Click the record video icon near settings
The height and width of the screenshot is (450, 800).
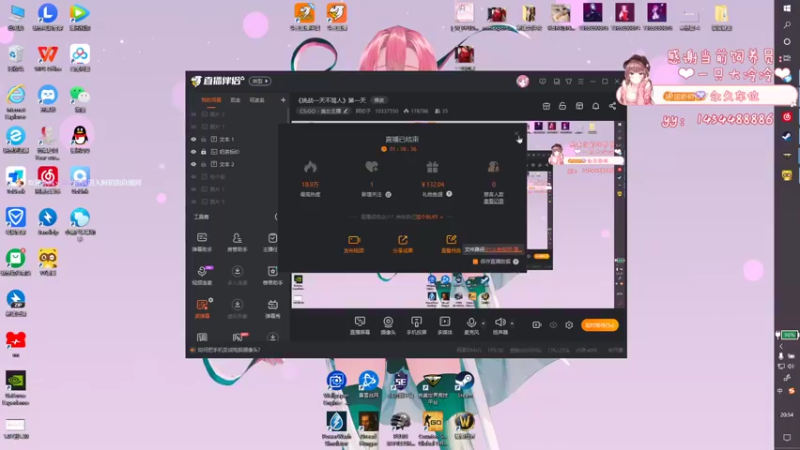pos(536,325)
